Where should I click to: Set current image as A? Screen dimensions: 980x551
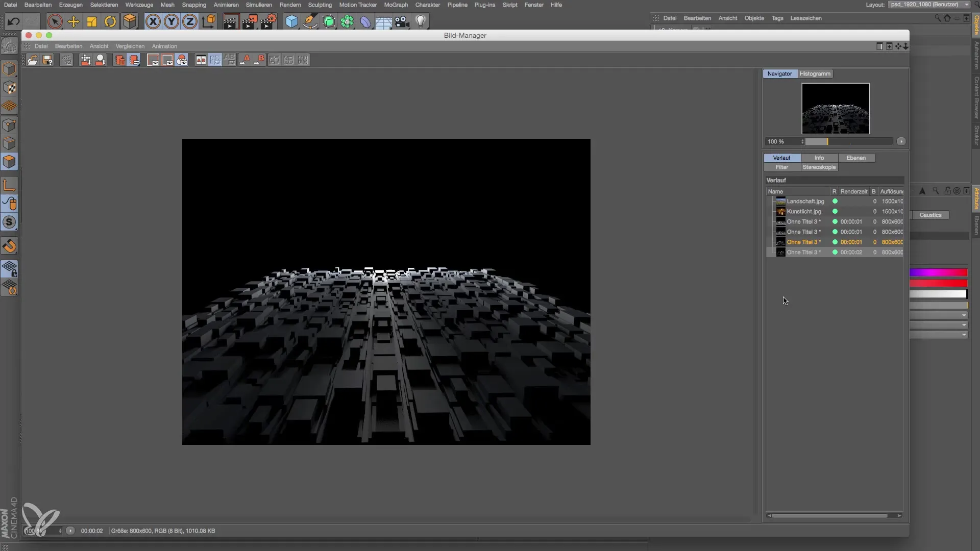pos(246,60)
